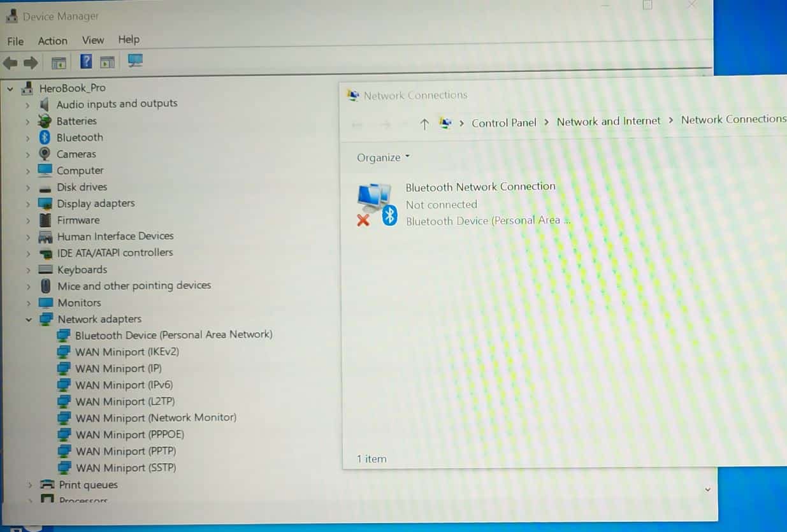Viewport: 787px width, 532px height.
Task: Click the forward arrow in Device Manager toolbar
Action: pos(31,62)
